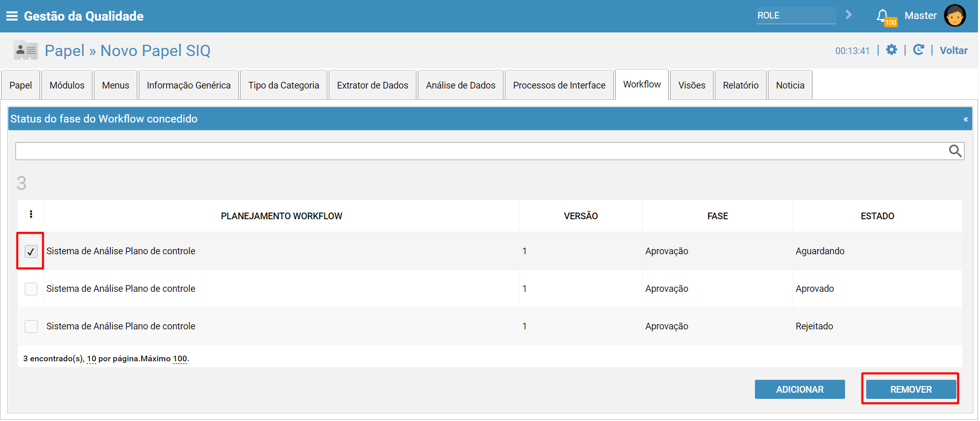This screenshot has width=980, height=421.
Task: Open the Visões tab
Action: [x=692, y=85]
